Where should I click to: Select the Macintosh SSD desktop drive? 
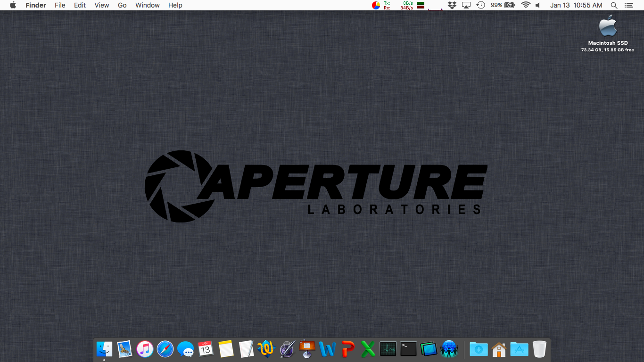608,33
